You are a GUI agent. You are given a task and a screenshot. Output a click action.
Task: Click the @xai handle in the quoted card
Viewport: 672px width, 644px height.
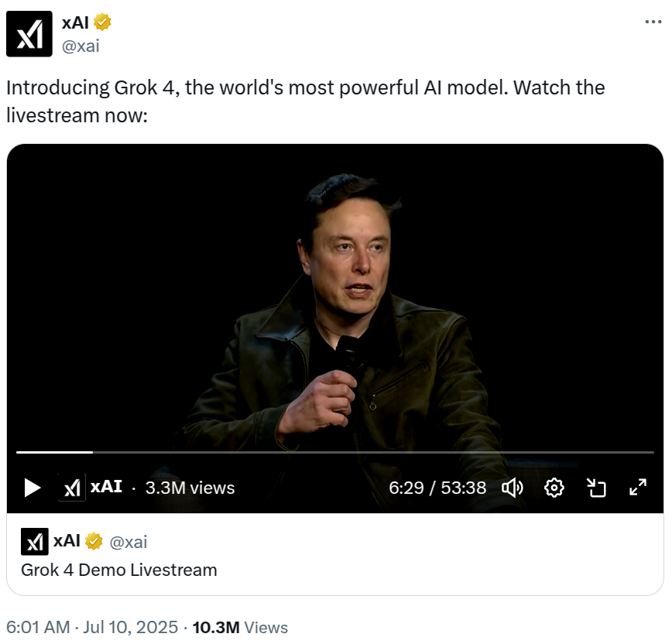tap(129, 542)
